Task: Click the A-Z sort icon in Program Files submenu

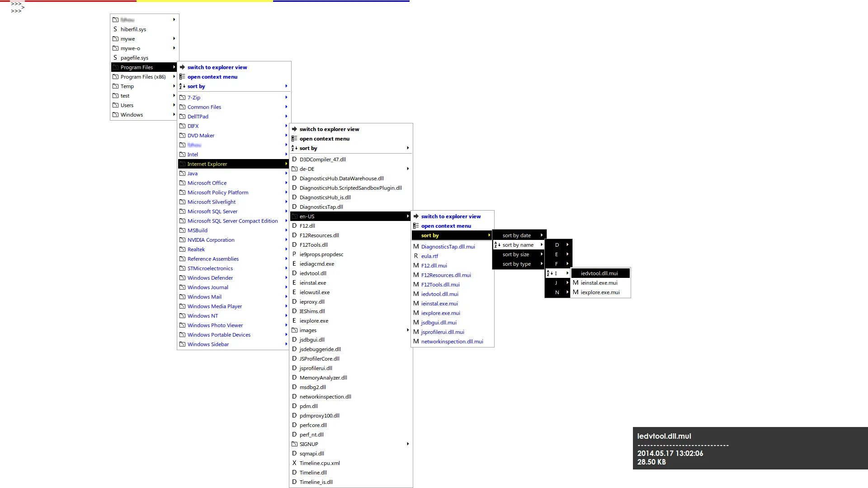Action: tap(182, 86)
